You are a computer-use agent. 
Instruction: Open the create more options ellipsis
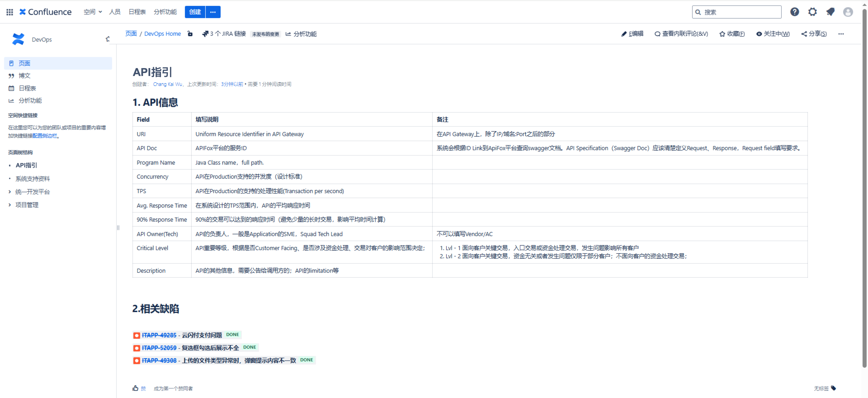[213, 12]
